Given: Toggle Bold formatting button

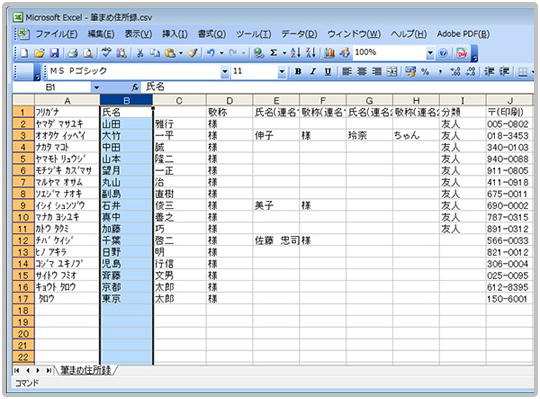Looking at the screenshot, I should click(x=298, y=72).
